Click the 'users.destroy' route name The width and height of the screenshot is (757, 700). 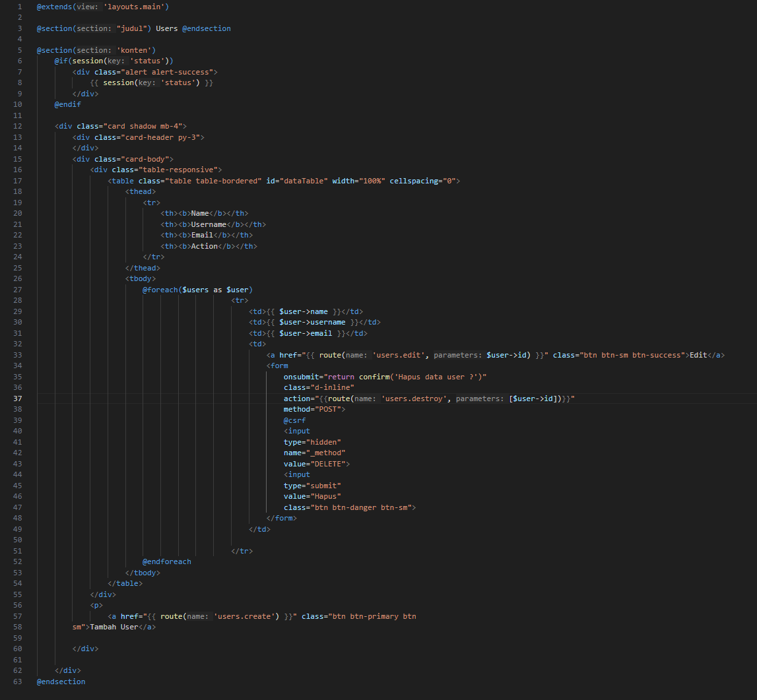coord(416,398)
